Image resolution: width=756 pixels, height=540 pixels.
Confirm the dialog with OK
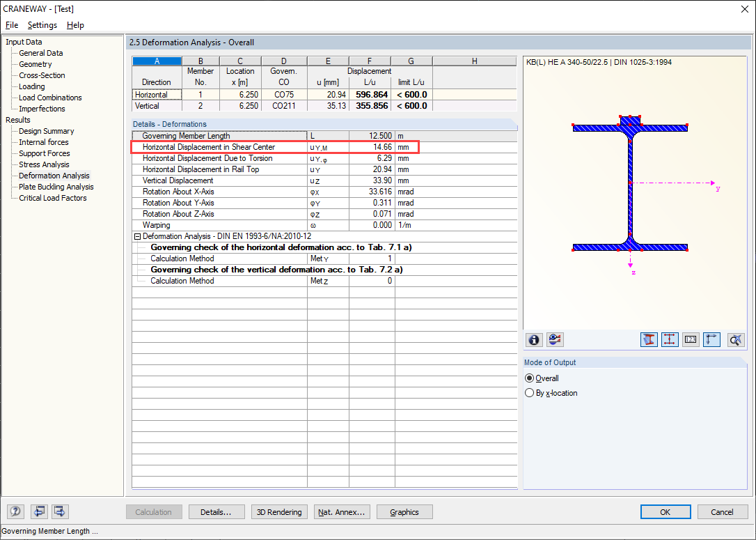666,511
